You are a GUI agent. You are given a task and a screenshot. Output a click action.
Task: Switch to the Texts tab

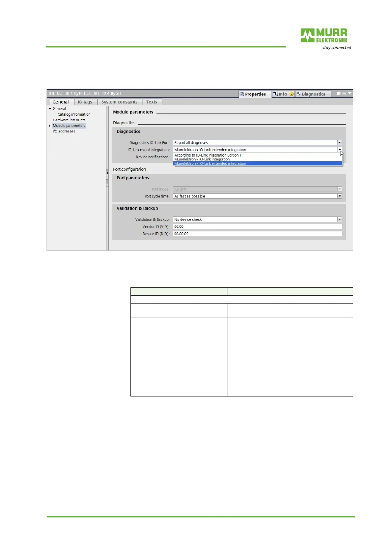click(x=152, y=102)
